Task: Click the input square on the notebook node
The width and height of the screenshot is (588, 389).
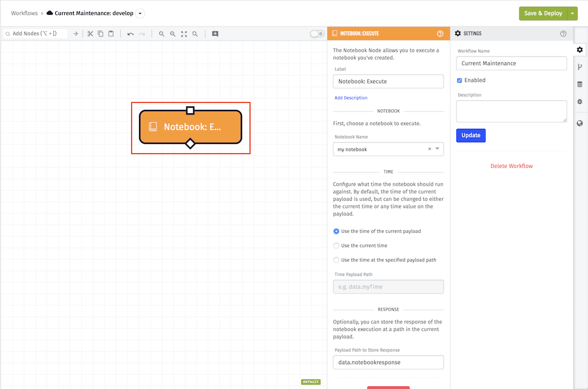Action: [190, 110]
